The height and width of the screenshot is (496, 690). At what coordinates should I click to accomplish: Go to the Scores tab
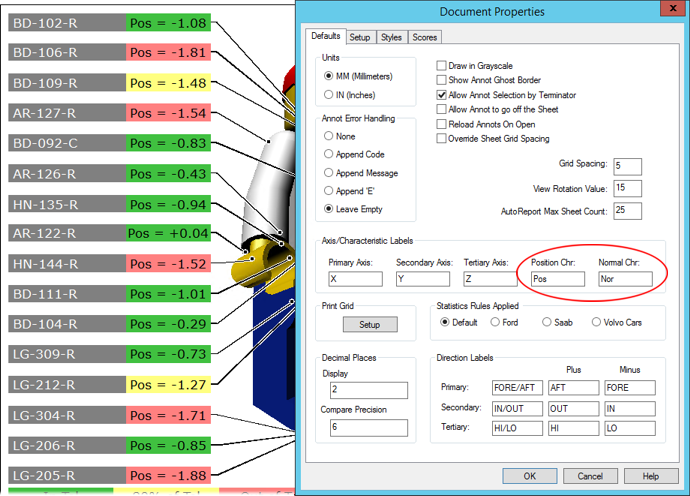pyautogui.click(x=425, y=37)
